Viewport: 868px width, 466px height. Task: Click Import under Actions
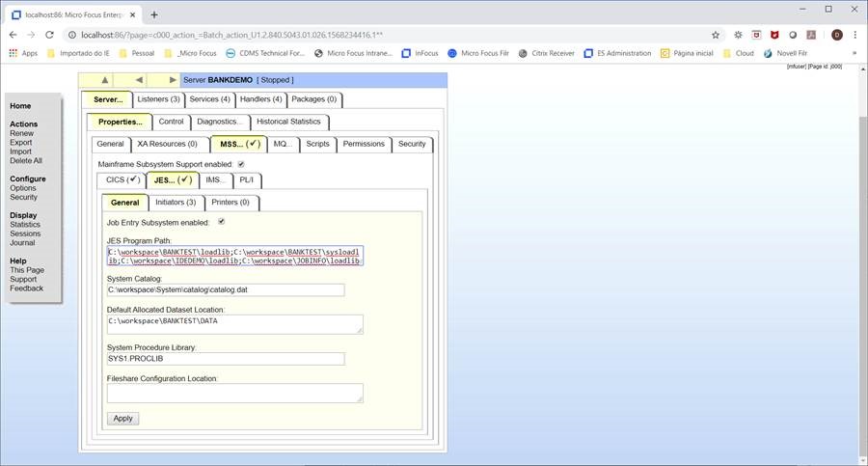[x=20, y=151]
